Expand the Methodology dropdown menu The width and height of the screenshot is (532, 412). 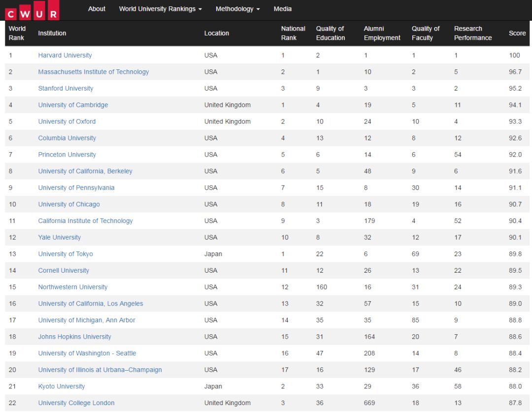[237, 9]
